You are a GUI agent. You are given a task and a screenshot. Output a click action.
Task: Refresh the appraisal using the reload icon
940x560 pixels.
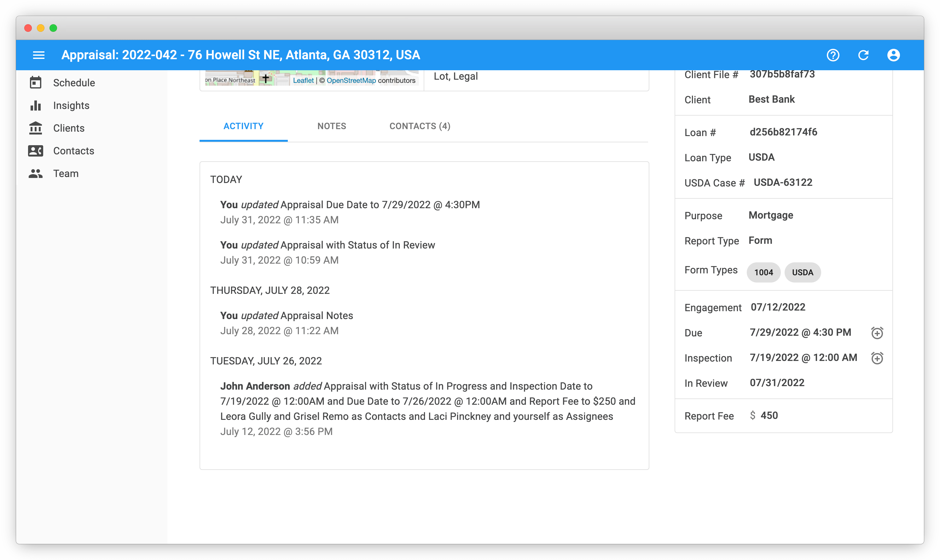[x=864, y=55]
